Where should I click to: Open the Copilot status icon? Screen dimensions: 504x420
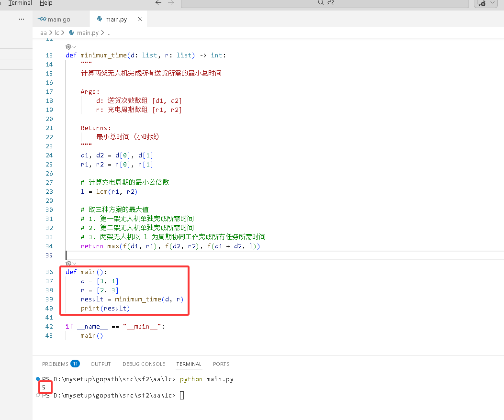click(481, 3)
